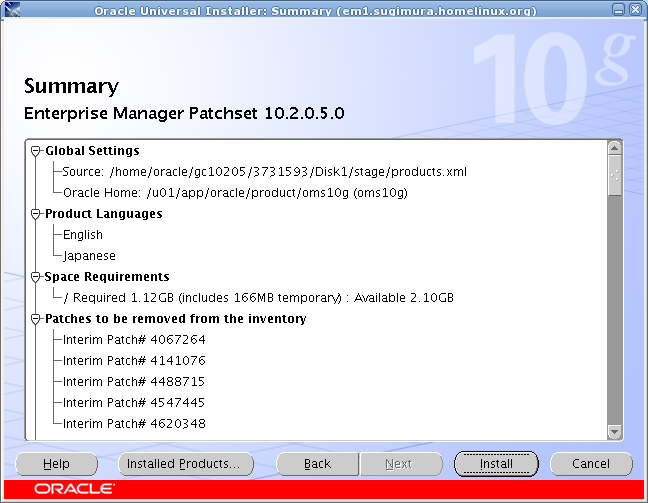Screen dimensions: 648x503
Task: Select the Global Settings heading
Action: [92, 151]
